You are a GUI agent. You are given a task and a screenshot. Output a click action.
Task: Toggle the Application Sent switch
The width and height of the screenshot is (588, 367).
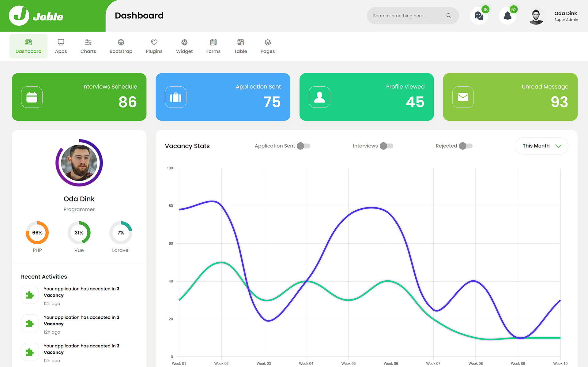point(304,146)
